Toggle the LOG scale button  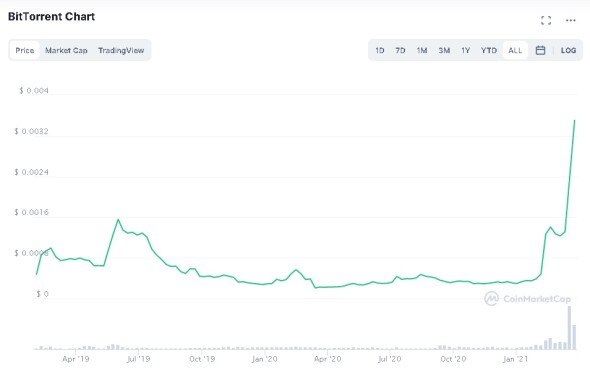(x=568, y=50)
